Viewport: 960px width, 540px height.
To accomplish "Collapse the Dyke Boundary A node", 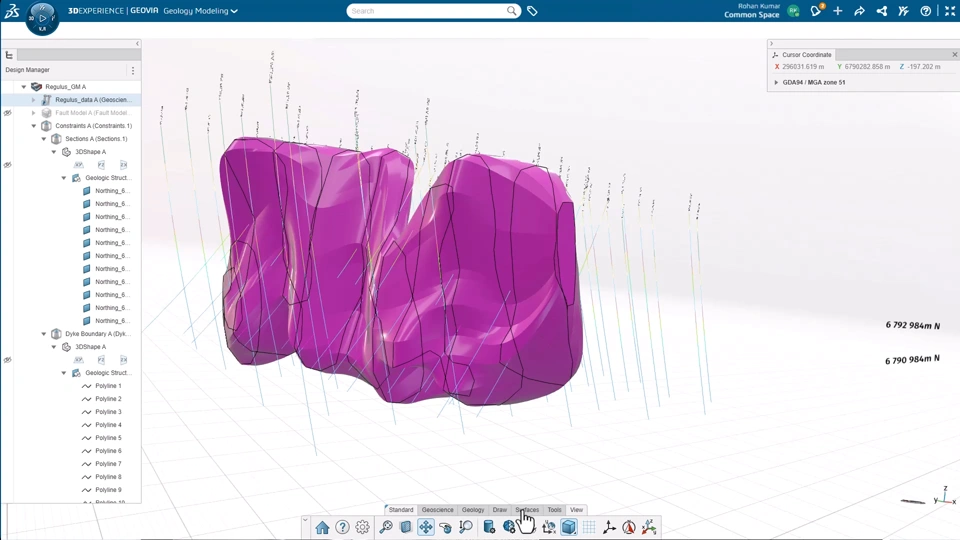I will tap(44, 334).
